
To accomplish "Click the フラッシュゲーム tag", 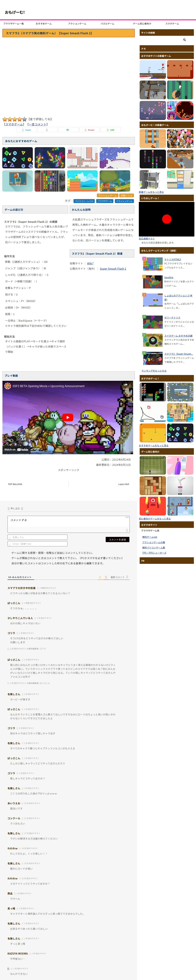I will click(124, 201).
